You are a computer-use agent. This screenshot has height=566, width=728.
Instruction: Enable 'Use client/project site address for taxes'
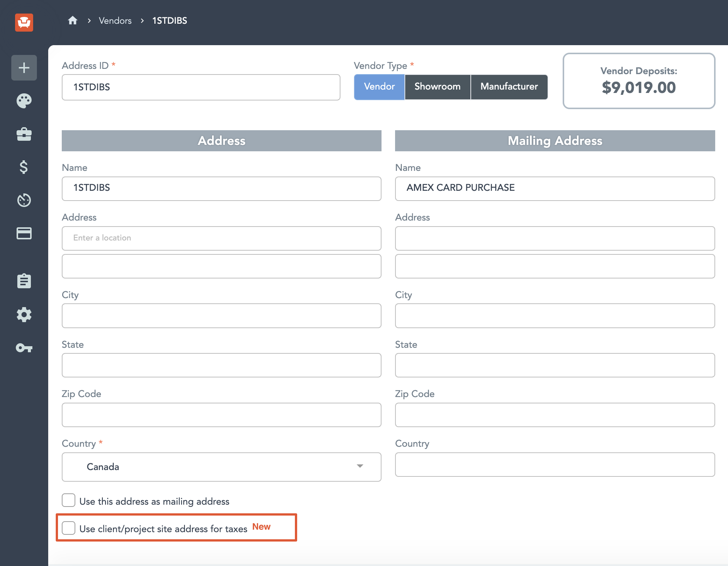[x=69, y=528]
